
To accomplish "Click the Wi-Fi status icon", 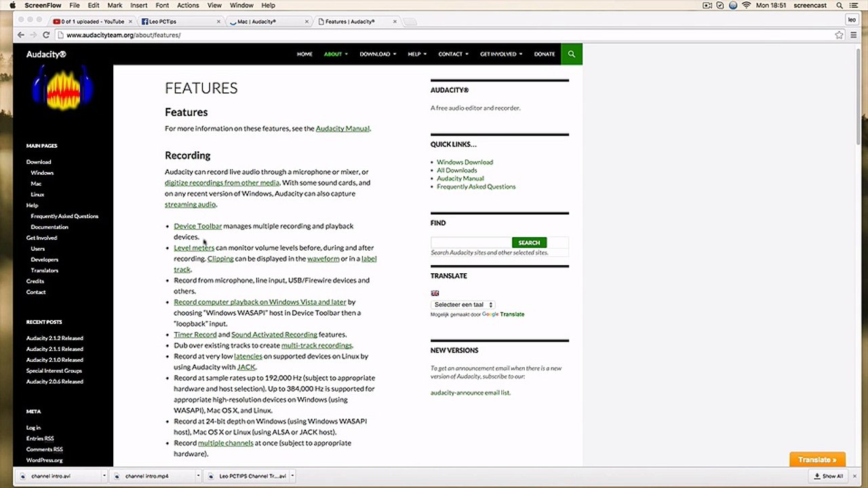I will click(x=747, y=5).
